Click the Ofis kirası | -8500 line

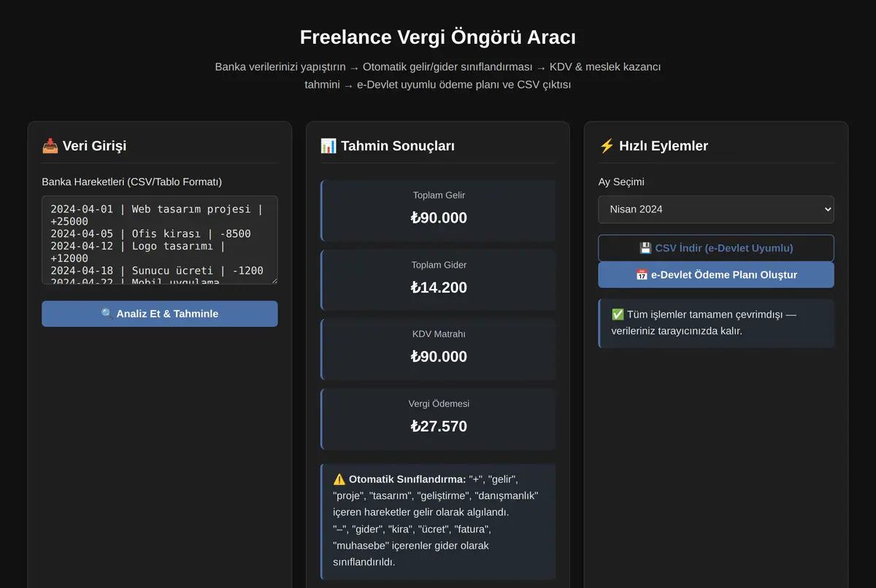tap(150, 233)
